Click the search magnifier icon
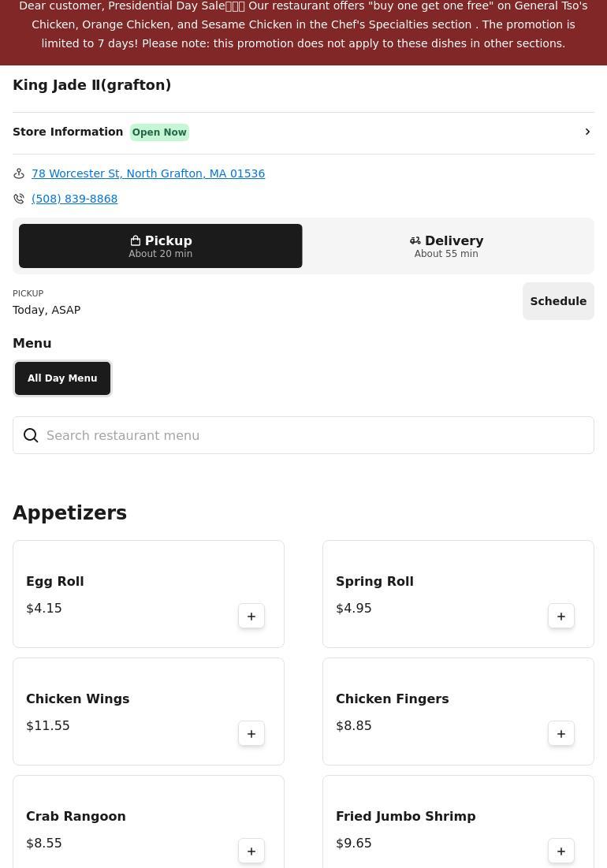The width and height of the screenshot is (607, 868). [x=31, y=436]
